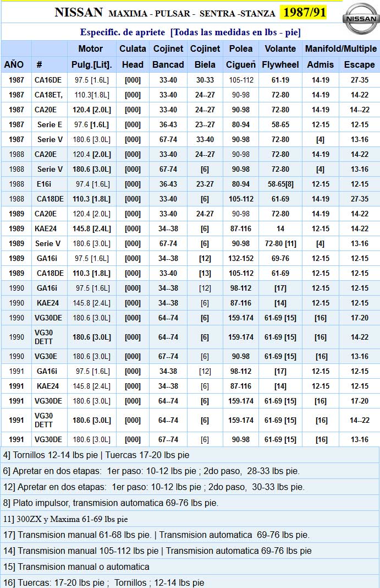Click '17-20' exhaust value in 1990 VG30DE row

[360, 318]
